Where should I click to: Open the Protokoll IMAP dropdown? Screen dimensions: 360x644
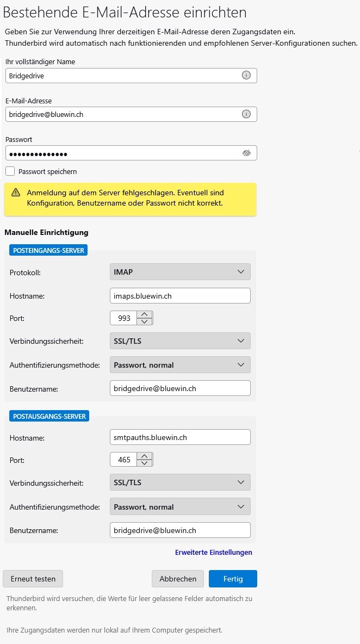point(180,271)
